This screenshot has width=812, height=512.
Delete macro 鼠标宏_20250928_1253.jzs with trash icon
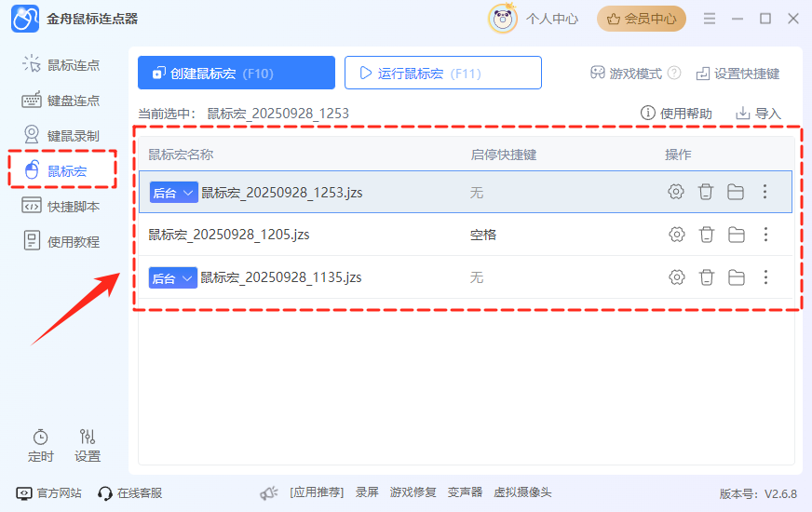coord(705,192)
